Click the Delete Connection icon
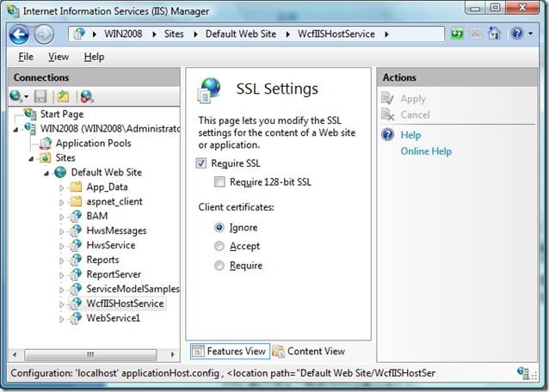The width and height of the screenshot is (549, 392). coord(87,96)
